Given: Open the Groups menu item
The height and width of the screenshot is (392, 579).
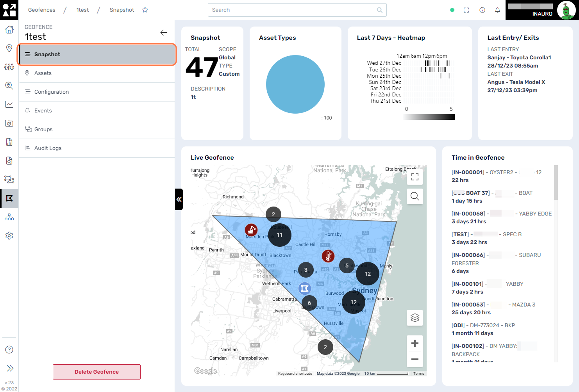Looking at the screenshot, I should (x=97, y=129).
